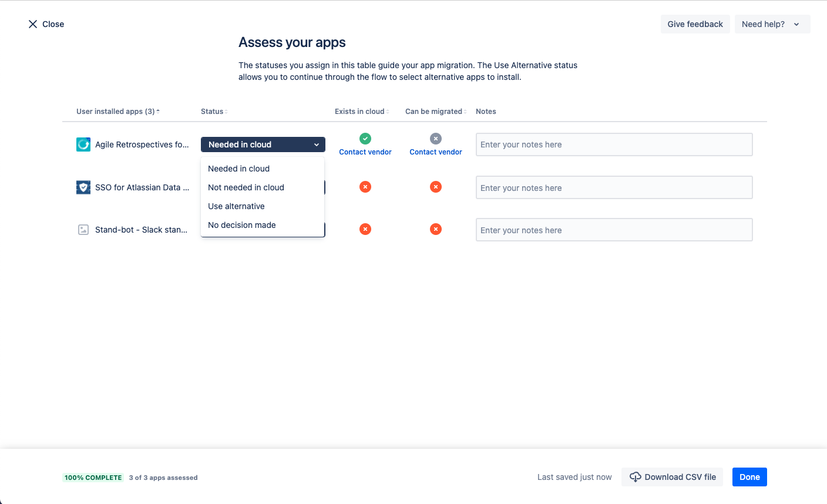Click the X icon next to Close
The width and height of the screenshot is (827, 504).
coord(33,24)
